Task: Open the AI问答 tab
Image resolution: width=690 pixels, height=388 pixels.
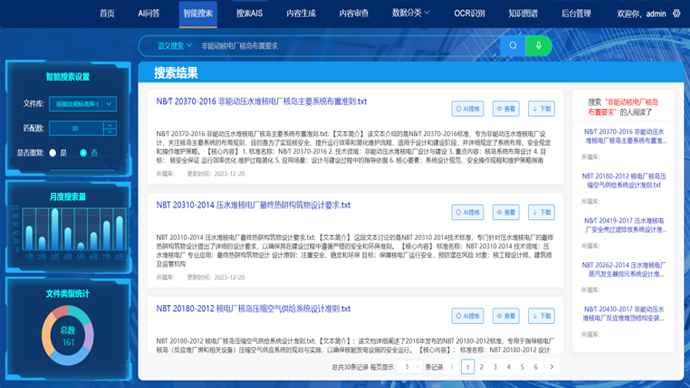Action: [x=149, y=14]
